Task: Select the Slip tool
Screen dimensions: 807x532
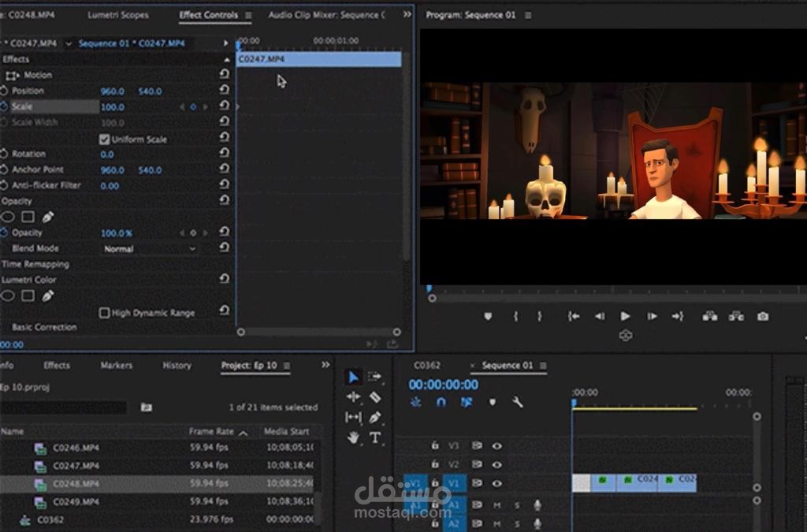Action: coord(353,417)
